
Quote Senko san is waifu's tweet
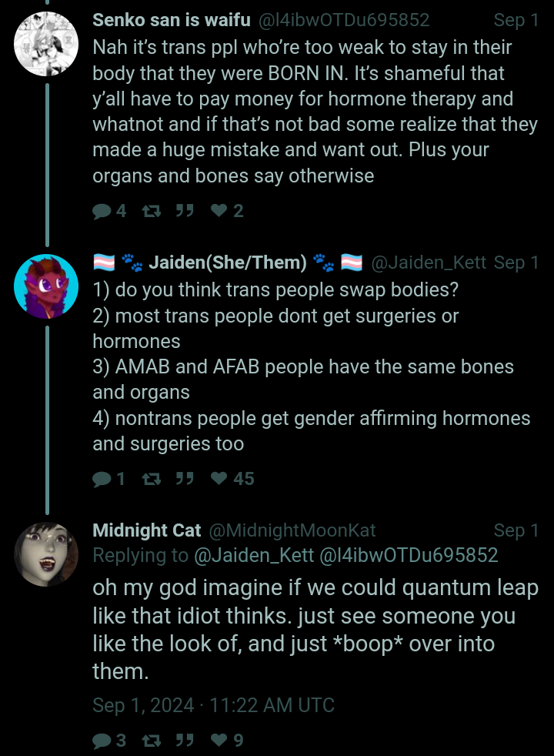tap(184, 211)
